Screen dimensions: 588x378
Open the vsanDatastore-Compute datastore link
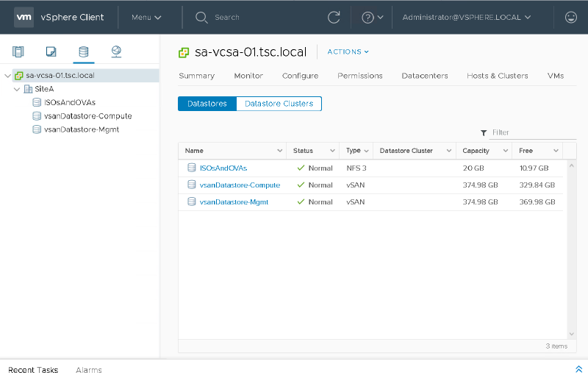(240, 185)
